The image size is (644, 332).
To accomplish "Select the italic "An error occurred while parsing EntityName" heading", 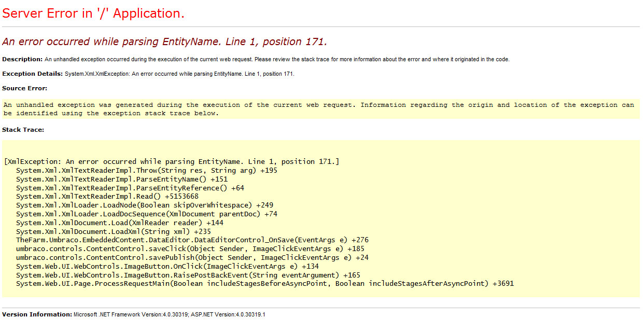I will click(165, 42).
